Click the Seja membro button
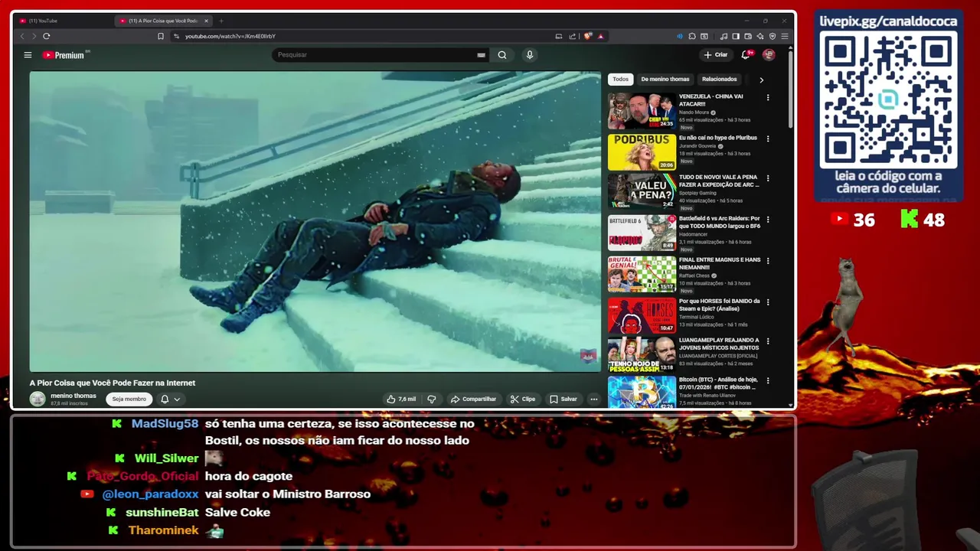This screenshot has width=980, height=551. pyautogui.click(x=129, y=399)
